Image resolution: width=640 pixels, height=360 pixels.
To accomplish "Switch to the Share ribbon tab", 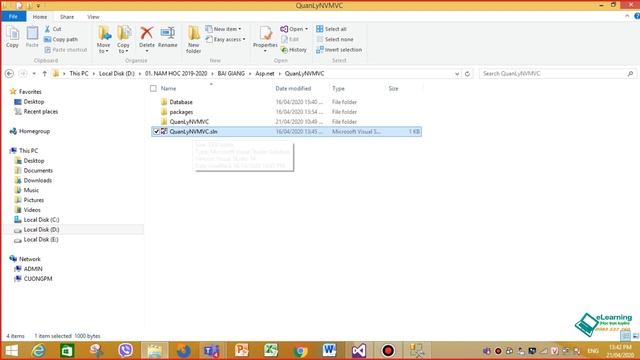I will pos(67,17).
